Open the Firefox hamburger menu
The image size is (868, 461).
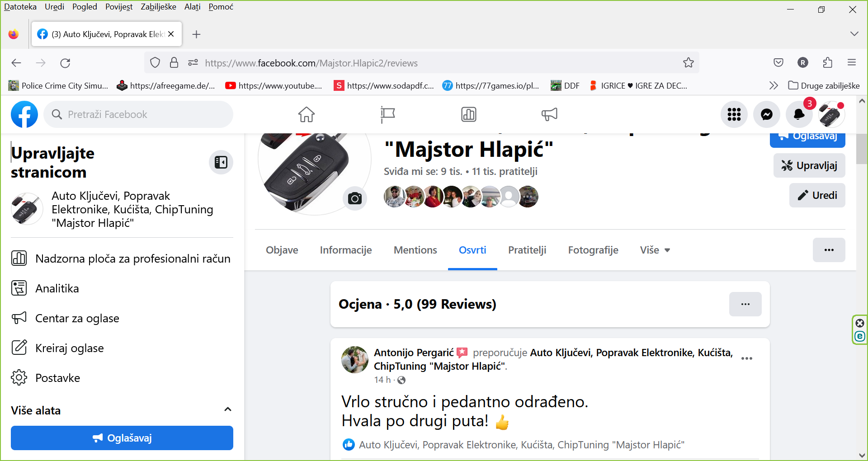click(852, 63)
